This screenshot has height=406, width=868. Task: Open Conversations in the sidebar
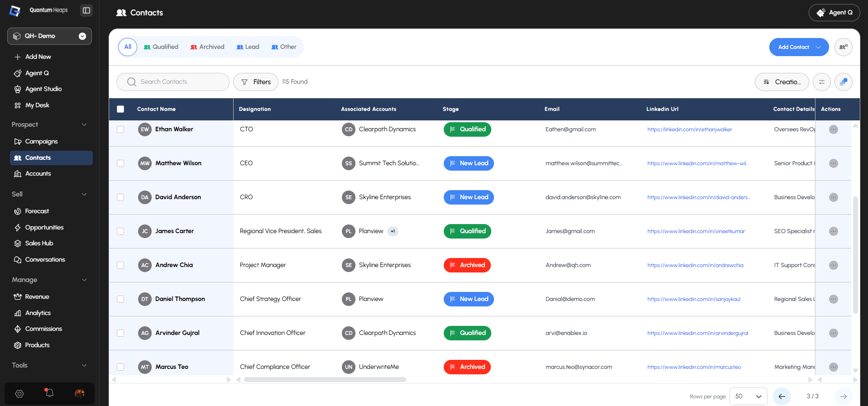[45, 260]
